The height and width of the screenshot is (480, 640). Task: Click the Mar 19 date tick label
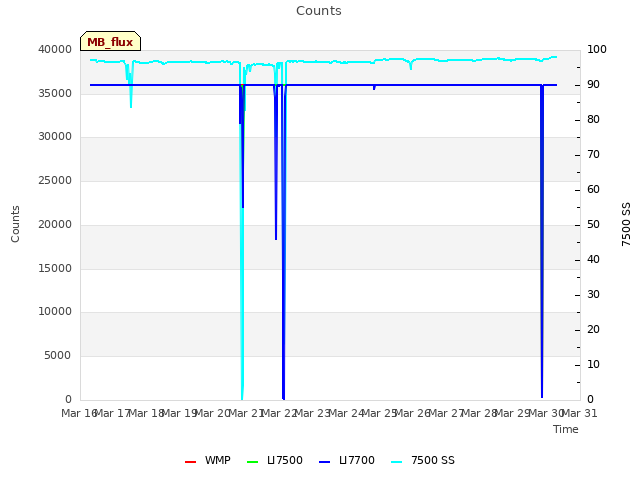180,413
